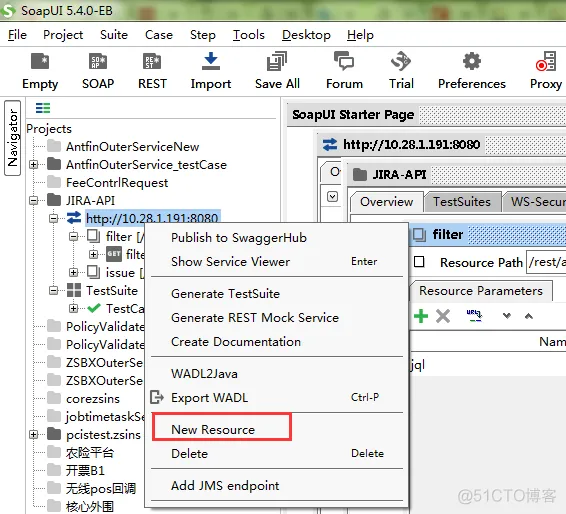Switch to the Overview tab

pos(386,201)
